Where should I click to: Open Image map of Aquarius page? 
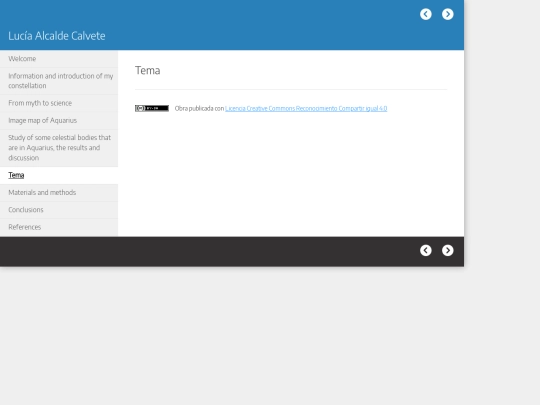tap(59, 121)
